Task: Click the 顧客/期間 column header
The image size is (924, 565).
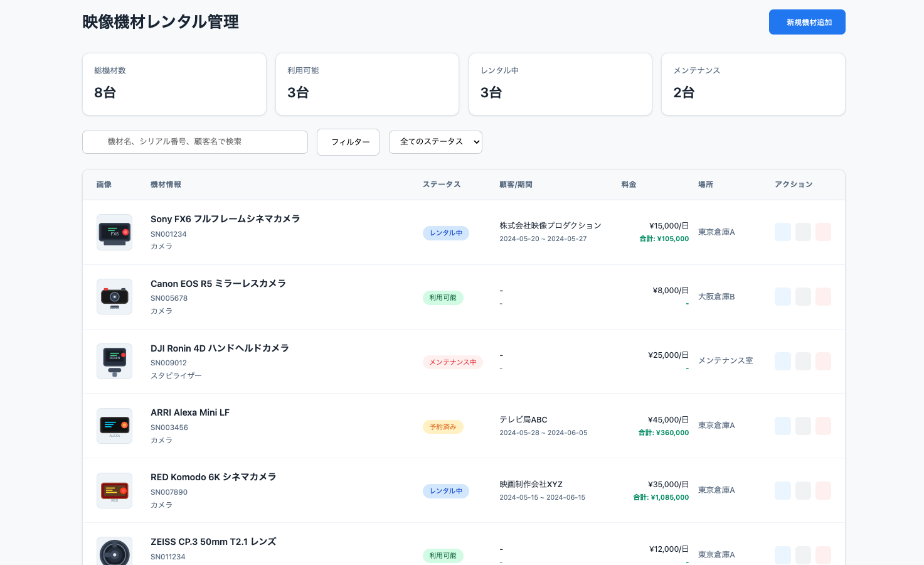Action: (x=516, y=185)
